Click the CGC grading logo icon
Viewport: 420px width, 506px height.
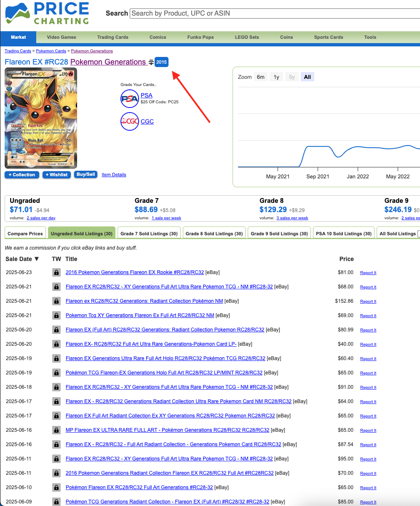(x=130, y=121)
